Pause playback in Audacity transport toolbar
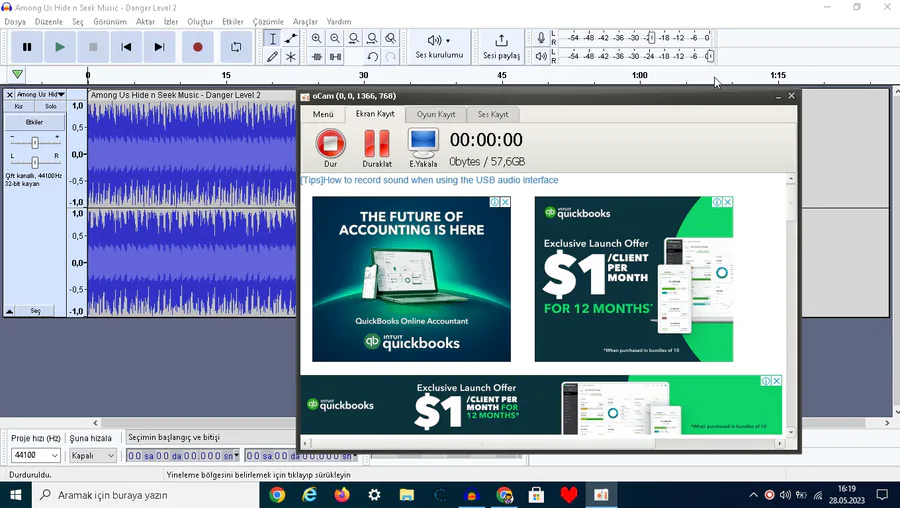Screen dimensions: 900x508 click(27, 47)
